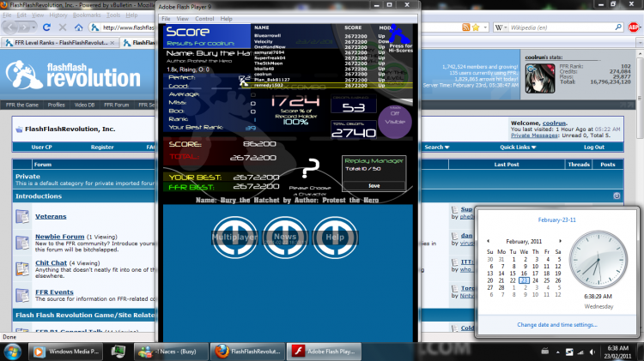The height and width of the screenshot is (361, 644).
Task: Click the RSS feed icon in address bar
Action: point(466,27)
